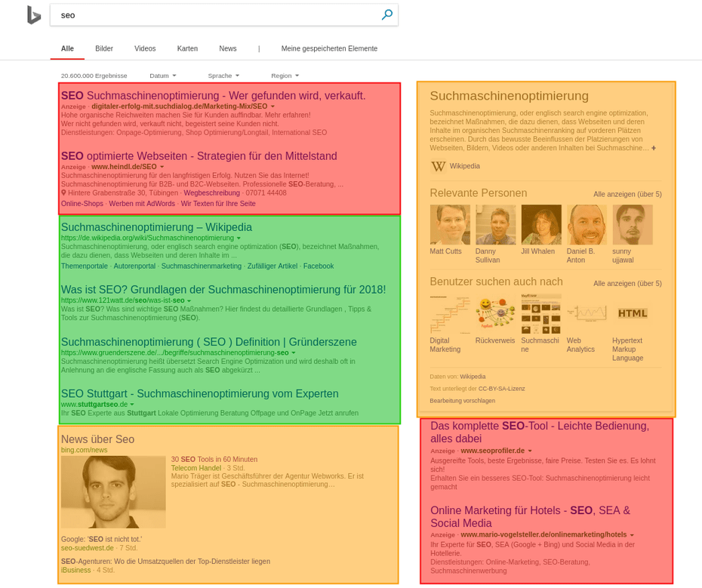Open the Rückverweis related search image
The width and height of the screenshot is (702, 588).
pos(495,313)
